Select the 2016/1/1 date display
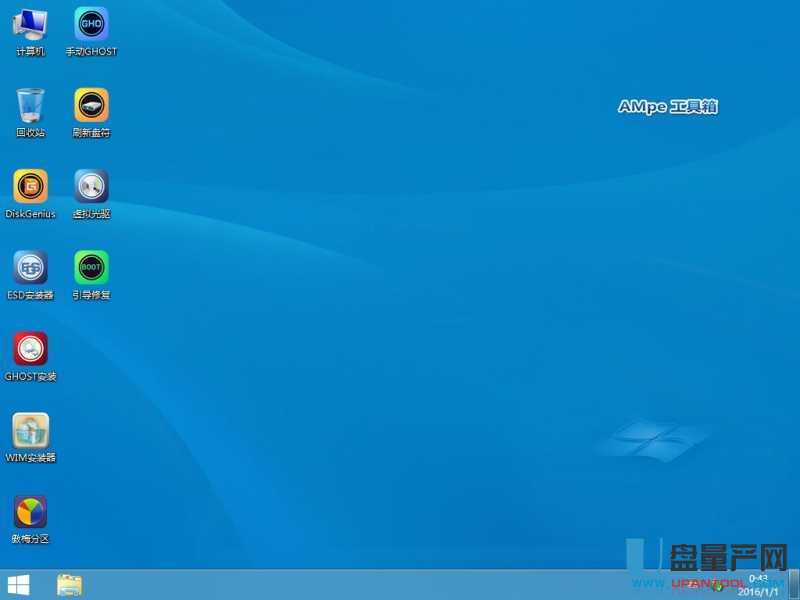Viewport: 800px width, 600px height. 757,590
